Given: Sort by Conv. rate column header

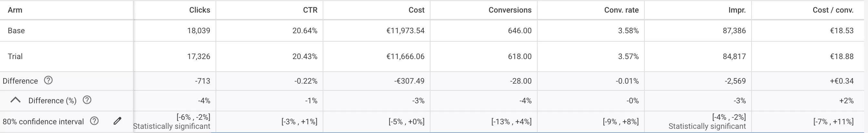Looking at the screenshot, I should tap(621, 10).
